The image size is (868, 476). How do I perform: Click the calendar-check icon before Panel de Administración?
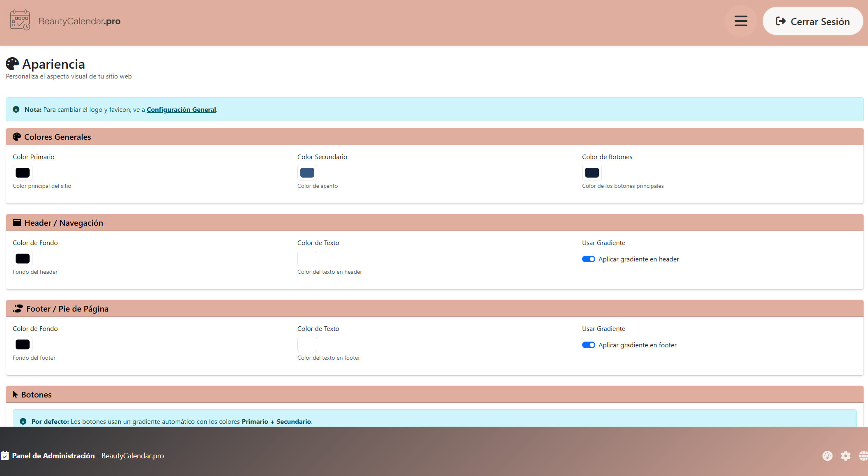[5, 455]
